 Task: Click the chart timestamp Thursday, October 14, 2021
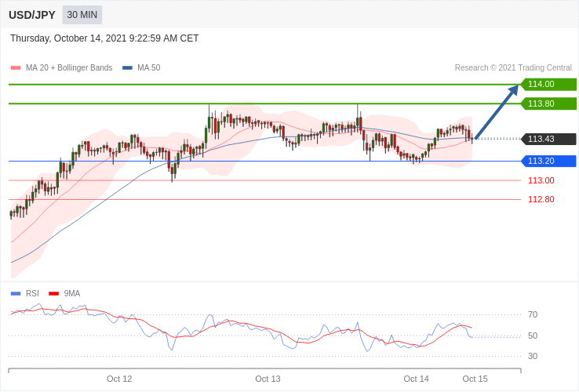[104, 38]
